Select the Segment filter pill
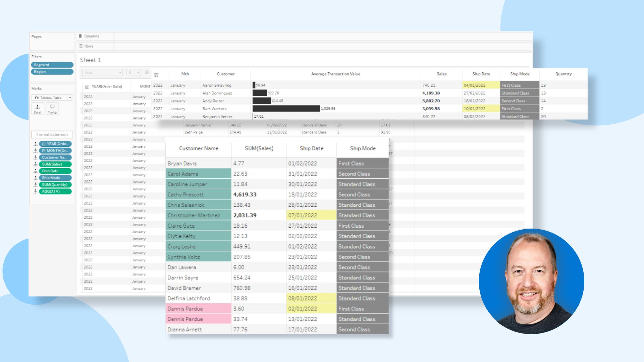644x362 pixels. [x=52, y=65]
